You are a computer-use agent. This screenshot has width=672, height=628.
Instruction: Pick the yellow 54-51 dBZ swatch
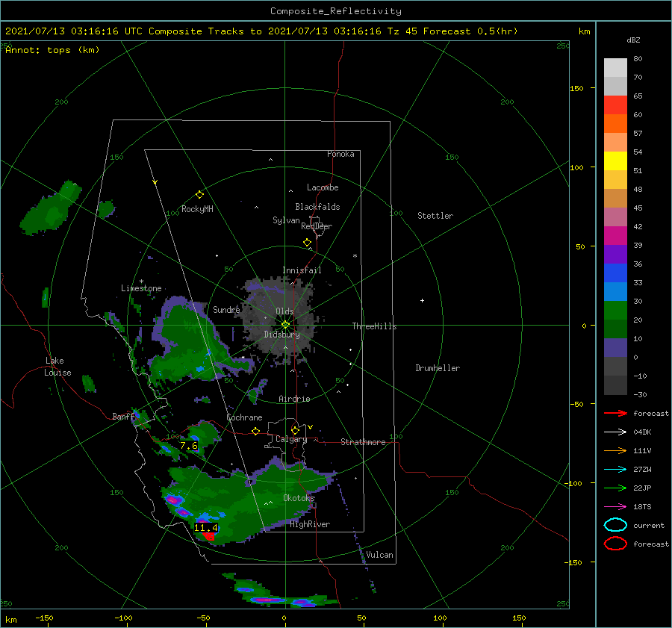(x=615, y=161)
